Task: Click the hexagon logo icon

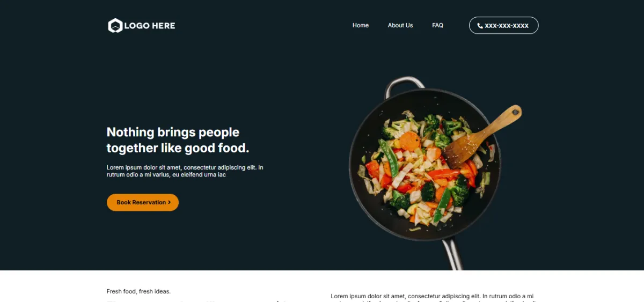Action: (115, 25)
